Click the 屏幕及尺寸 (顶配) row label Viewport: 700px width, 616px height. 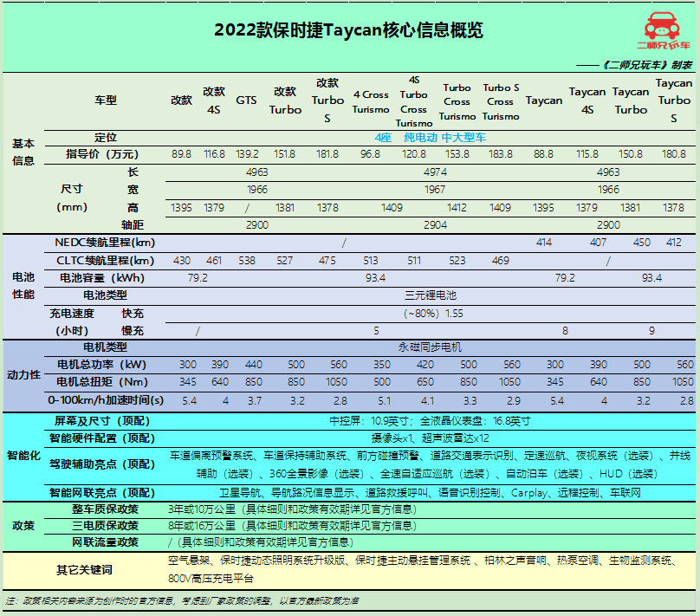102,421
